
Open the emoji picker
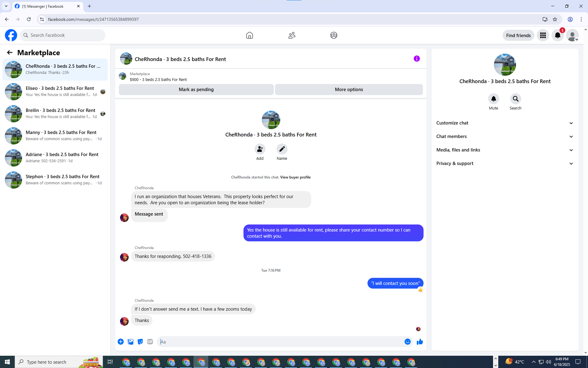tap(408, 342)
